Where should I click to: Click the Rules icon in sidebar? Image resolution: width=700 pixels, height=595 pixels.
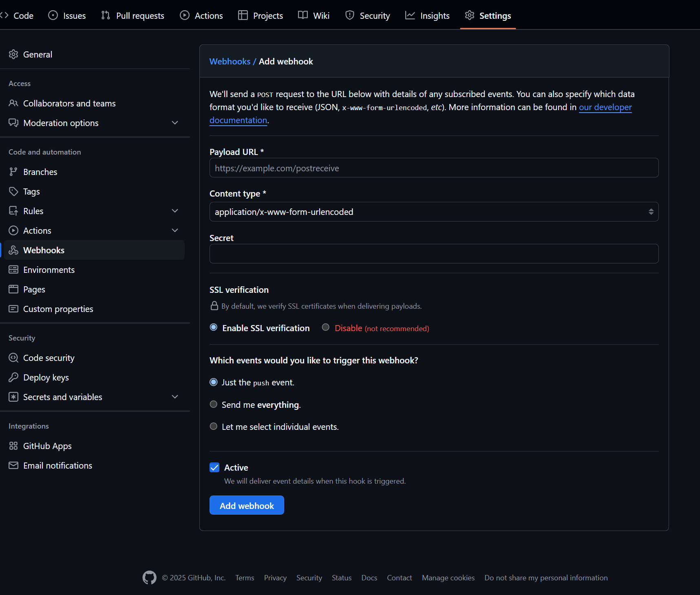(x=13, y=211)
